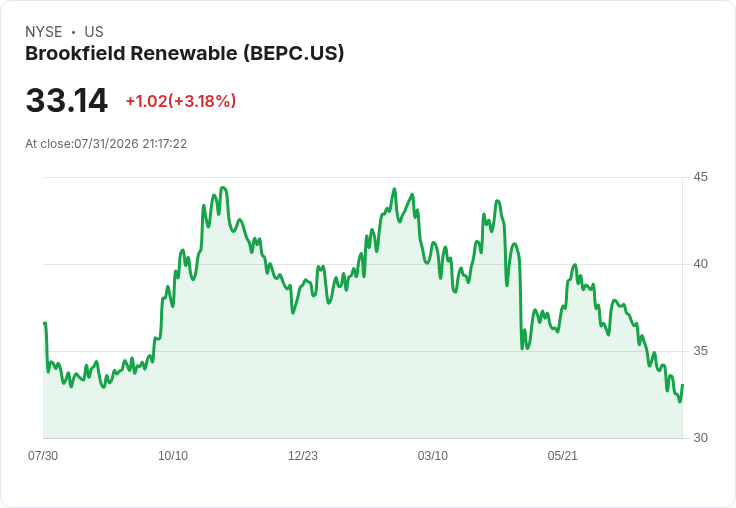Viewport: 736px width, 508px height.
Task: Click the NYSE exchange label
Action: (x=44, y=32)
